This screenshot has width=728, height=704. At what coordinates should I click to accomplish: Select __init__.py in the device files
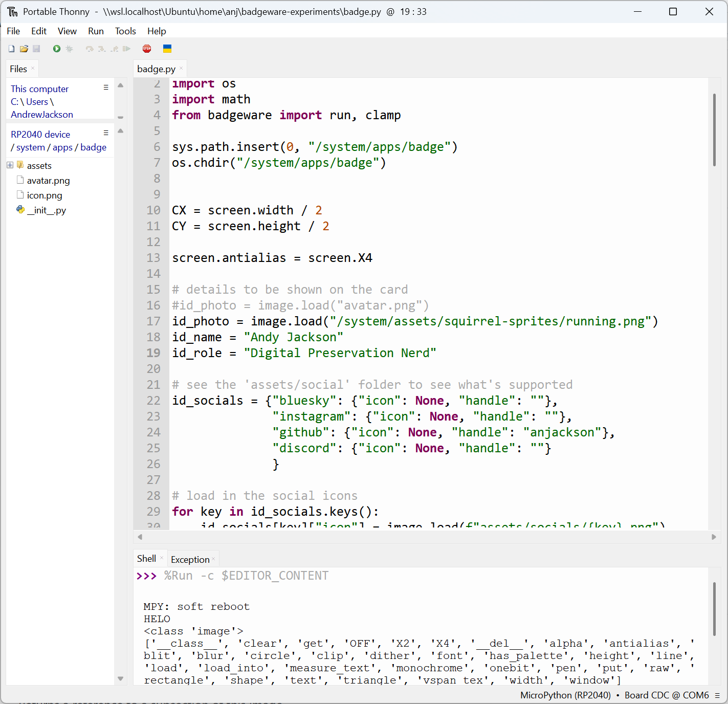47,210
